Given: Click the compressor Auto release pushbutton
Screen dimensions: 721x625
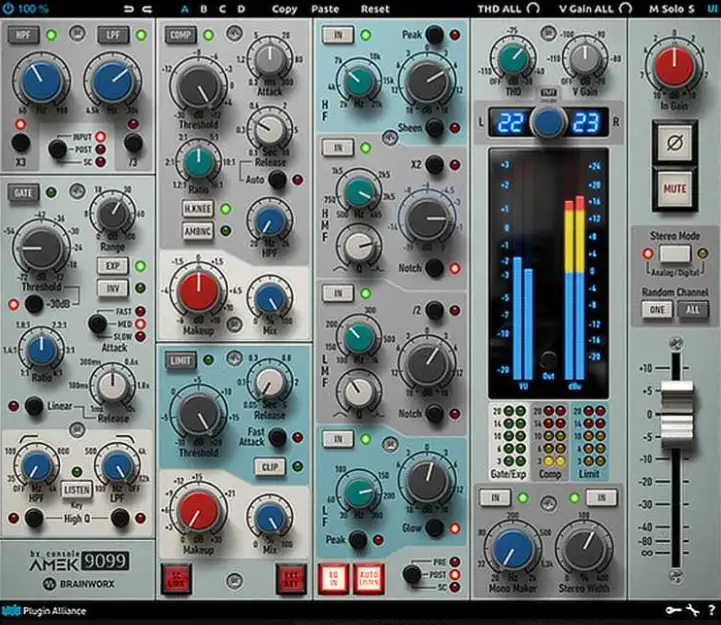Looking at the screenshot, I should pyautogui.click(x=277, y=179).
